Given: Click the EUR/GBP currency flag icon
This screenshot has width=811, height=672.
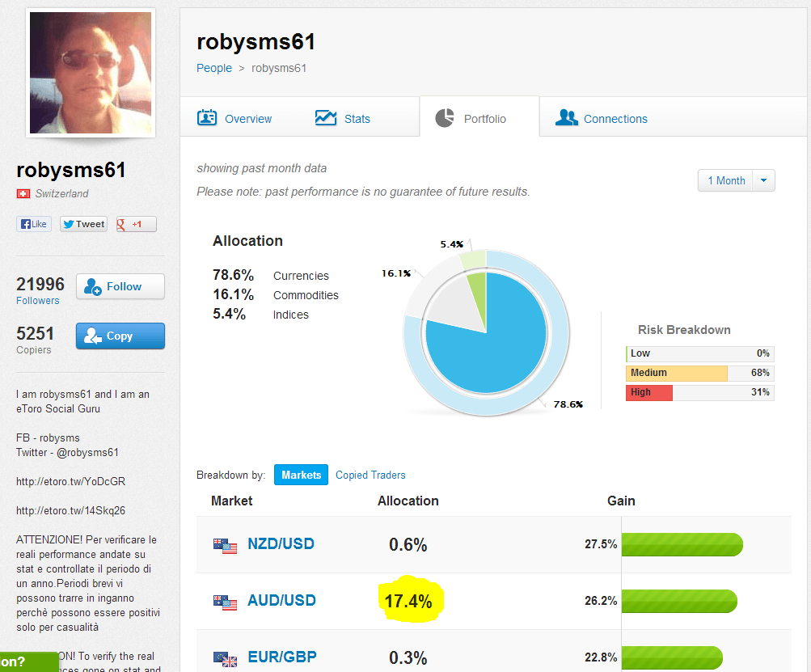Looking at the screenshot, I should (x=225, y=657).
